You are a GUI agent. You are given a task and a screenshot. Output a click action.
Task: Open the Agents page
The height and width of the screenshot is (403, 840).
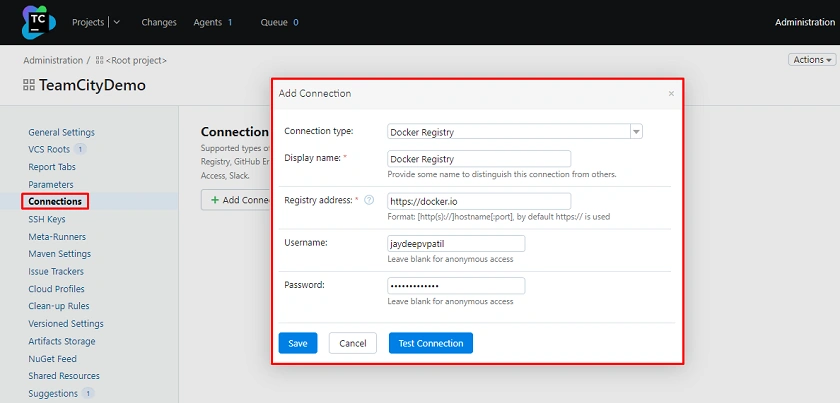(207, 23)
